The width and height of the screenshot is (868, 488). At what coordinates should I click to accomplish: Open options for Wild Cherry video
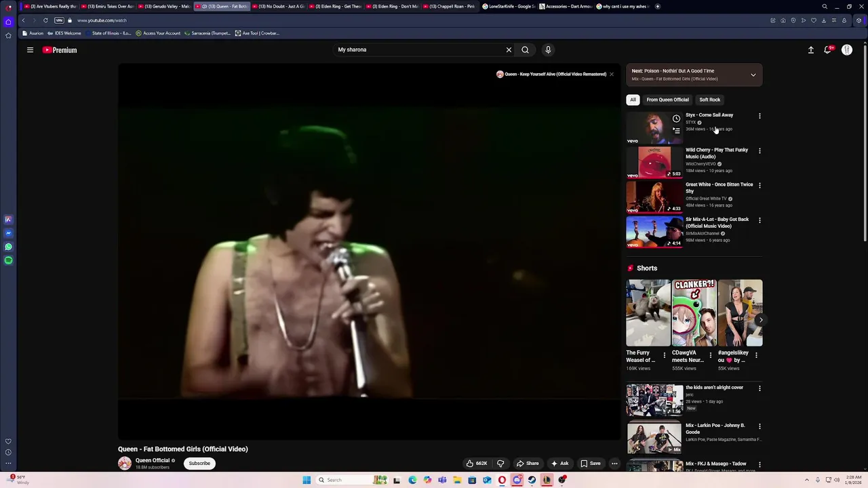click(x=759, y=150)
